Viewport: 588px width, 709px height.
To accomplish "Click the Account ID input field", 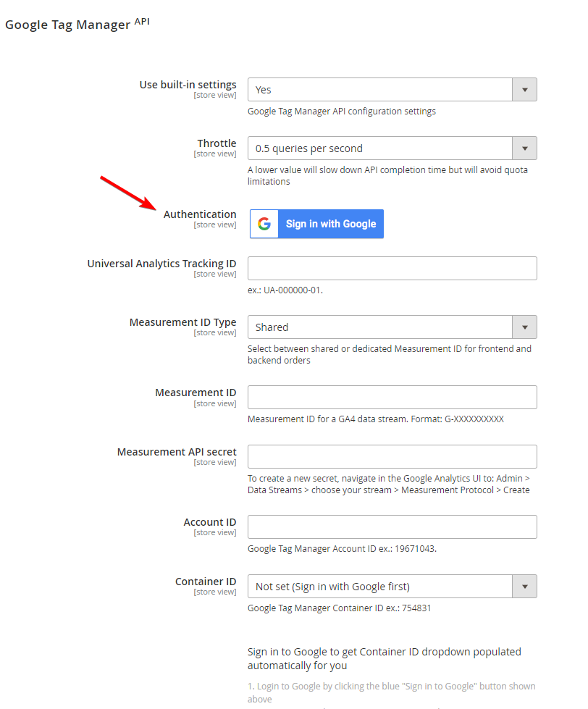I will tap(392, 526).
